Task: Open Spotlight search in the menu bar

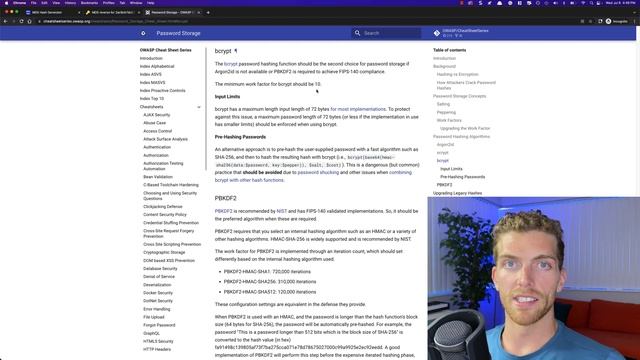Action: (x=591, y=3)
